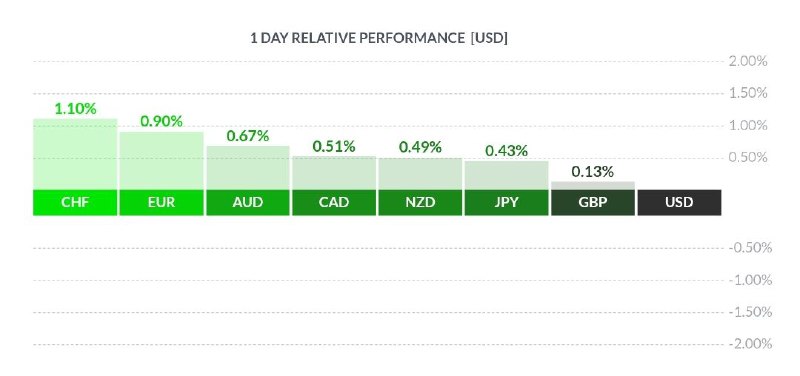
Task: Click the -2.00% axis label
Action: pyautogui.click(x=748, y=344)
